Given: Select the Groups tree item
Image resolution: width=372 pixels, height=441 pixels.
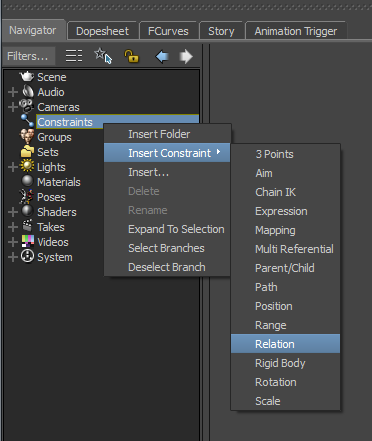Looking at the screenshot, I should [x=54, y=137].
